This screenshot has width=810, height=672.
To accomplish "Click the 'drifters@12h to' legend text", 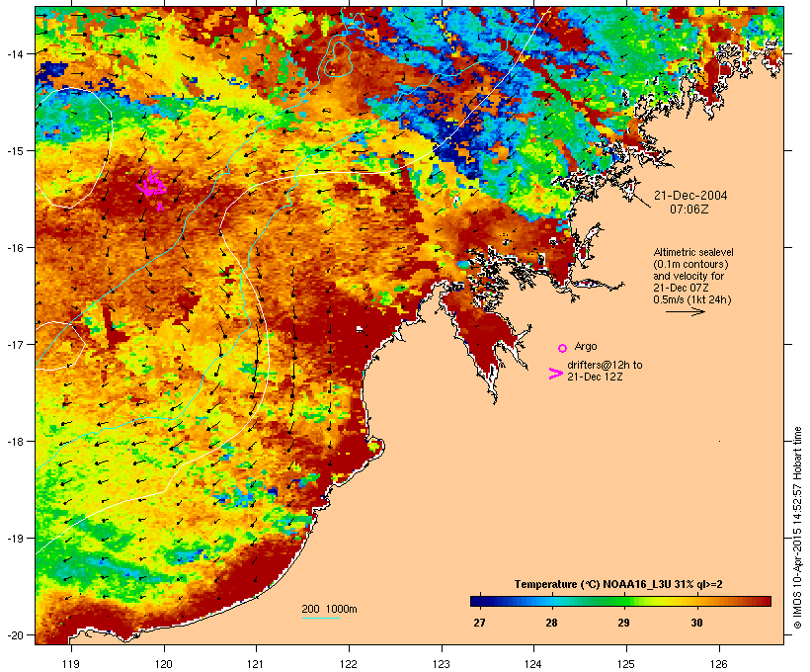I will tap(605, 365).
